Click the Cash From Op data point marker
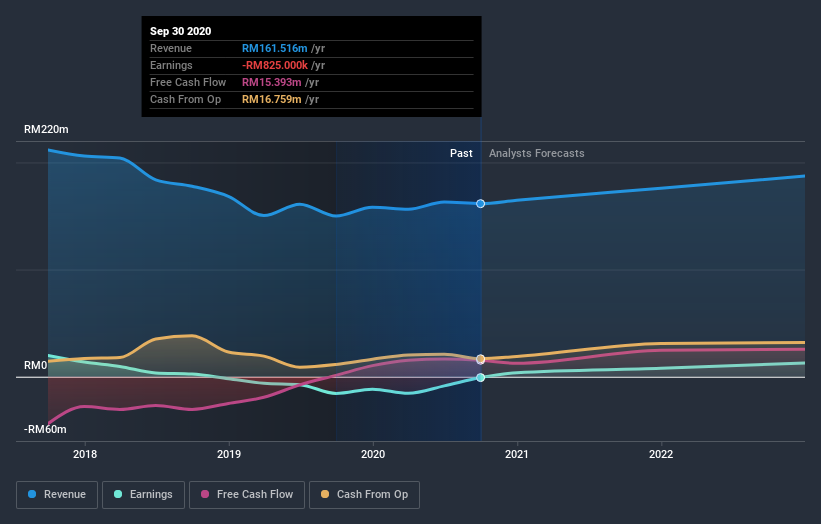The width and height of the screenshot is (821, 524). click(480, 359)
